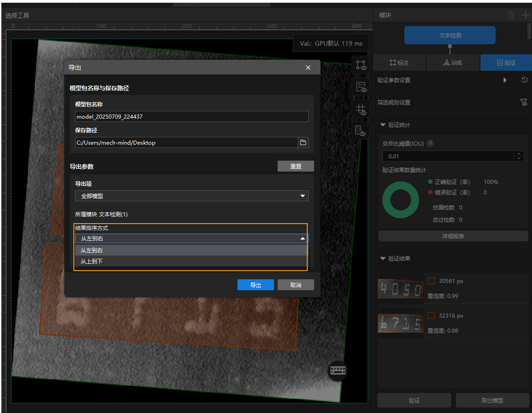
Task: Toggle the mask visibility icon in the canvas toolbar
Action: (361, 131)
